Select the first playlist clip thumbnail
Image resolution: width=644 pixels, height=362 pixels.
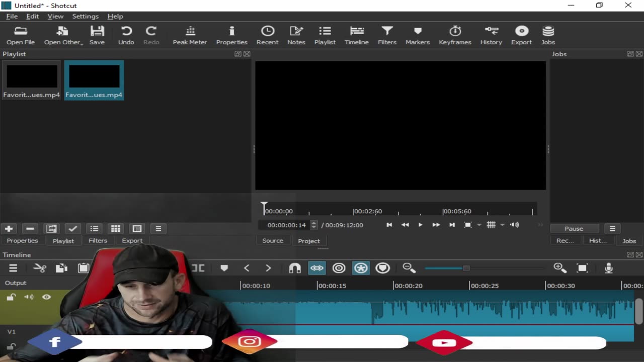point(31,80)
